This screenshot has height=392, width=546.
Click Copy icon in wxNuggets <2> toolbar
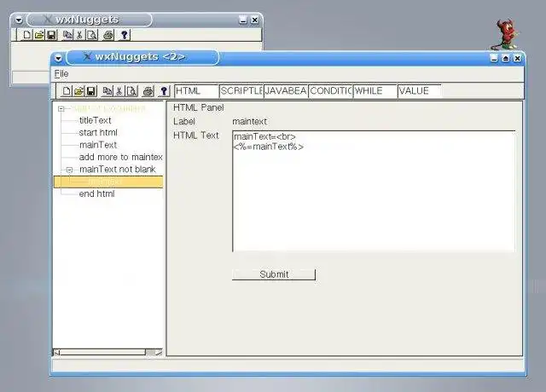point(107,91)
